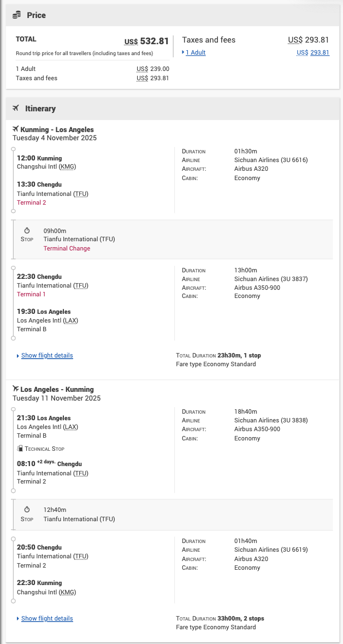Image resolution: width=343 pixels, height=644 pixels.
Task: Click the red Terminal Change notice
Action: (67, 248)
